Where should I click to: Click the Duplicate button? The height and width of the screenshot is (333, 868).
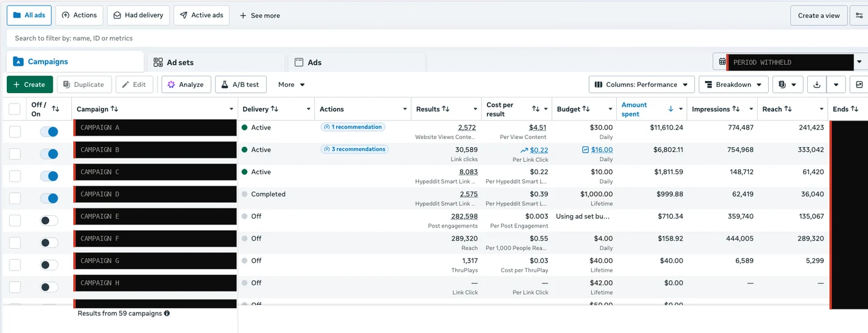pos(84,84)
